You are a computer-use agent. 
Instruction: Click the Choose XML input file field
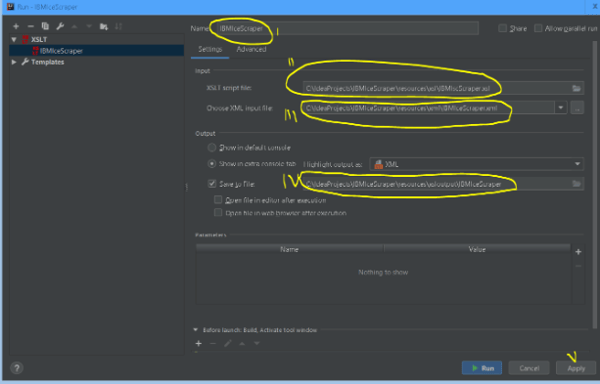[429, 108]
